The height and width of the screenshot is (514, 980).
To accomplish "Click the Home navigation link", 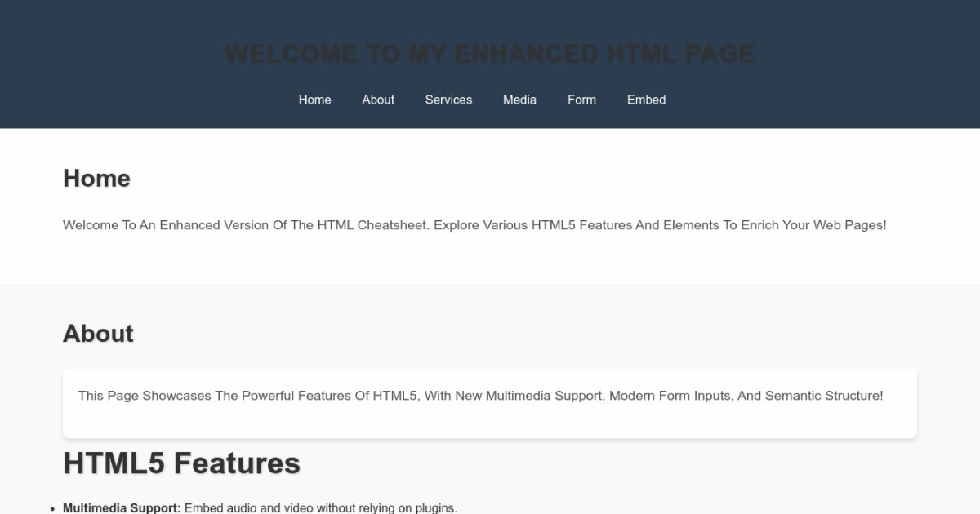I will [x=314, y=100].
